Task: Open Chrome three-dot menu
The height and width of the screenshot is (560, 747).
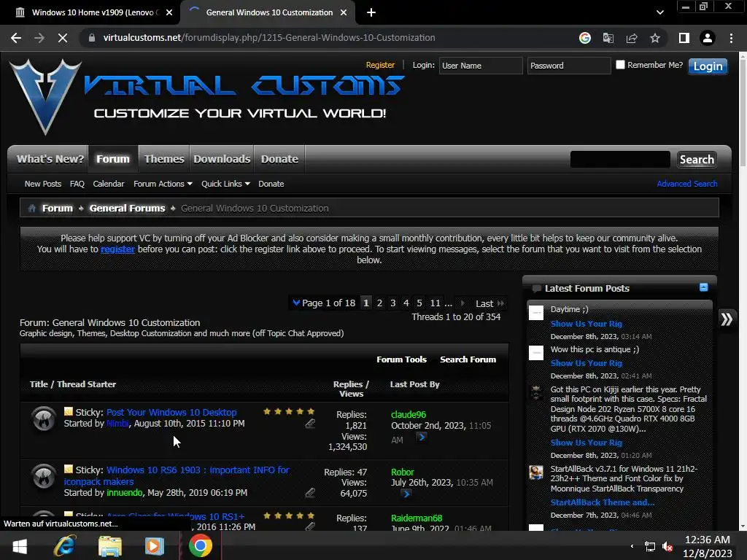Action: pyautogui.click(x=731, y=38)
